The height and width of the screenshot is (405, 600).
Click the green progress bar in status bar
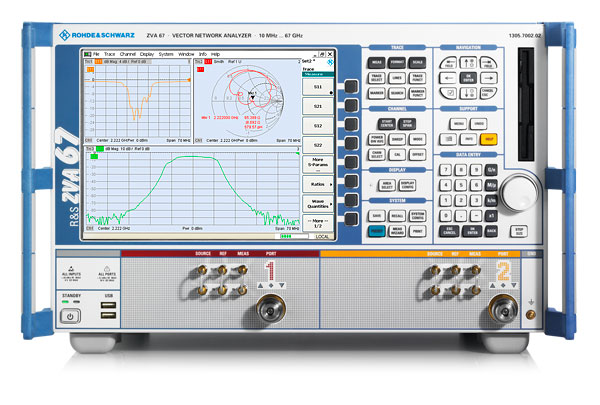[x=294, y=237]
